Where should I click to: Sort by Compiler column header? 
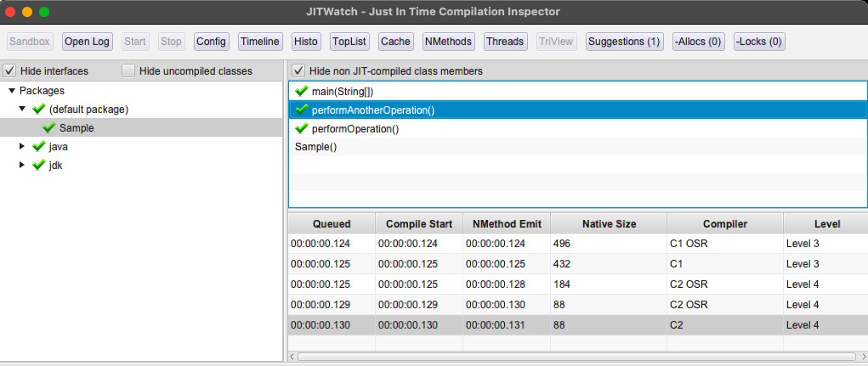(725, 224)
